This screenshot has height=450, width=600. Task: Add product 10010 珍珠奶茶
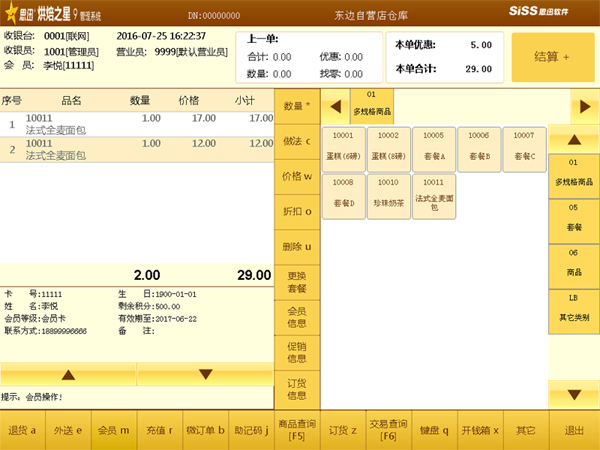(x=388, y=197)
